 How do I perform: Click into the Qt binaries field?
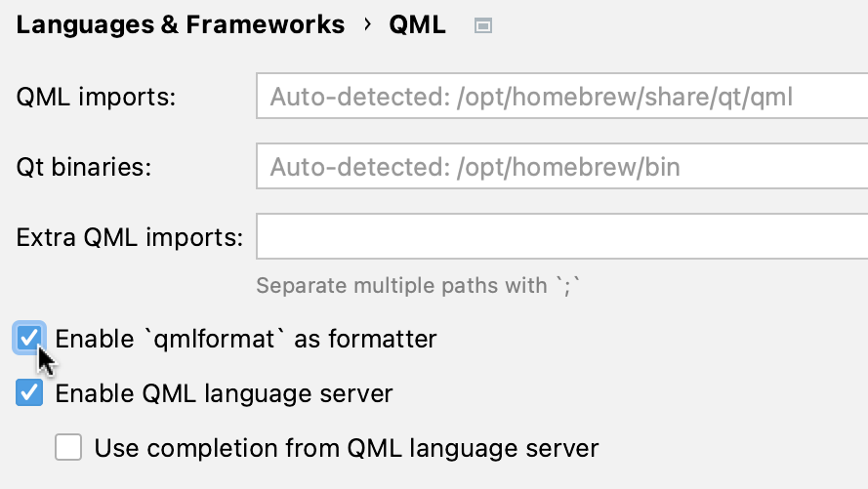561,167
